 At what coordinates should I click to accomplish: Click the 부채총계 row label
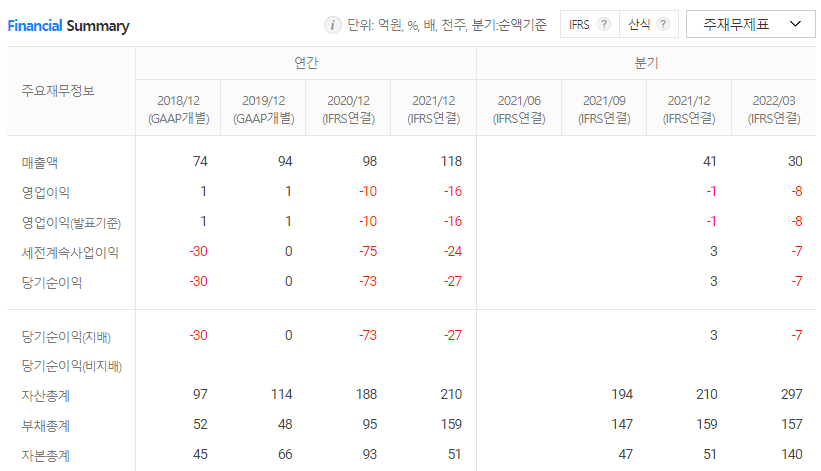(x=46, y=425)
